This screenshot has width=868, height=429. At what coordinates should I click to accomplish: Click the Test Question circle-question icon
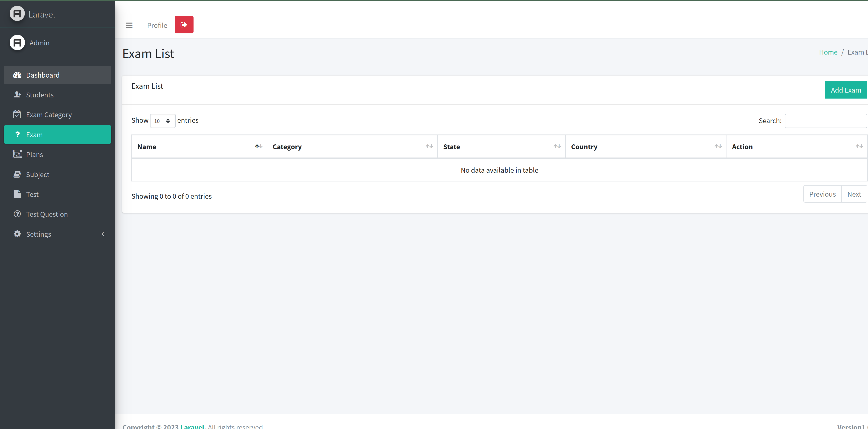click(17, 214)
